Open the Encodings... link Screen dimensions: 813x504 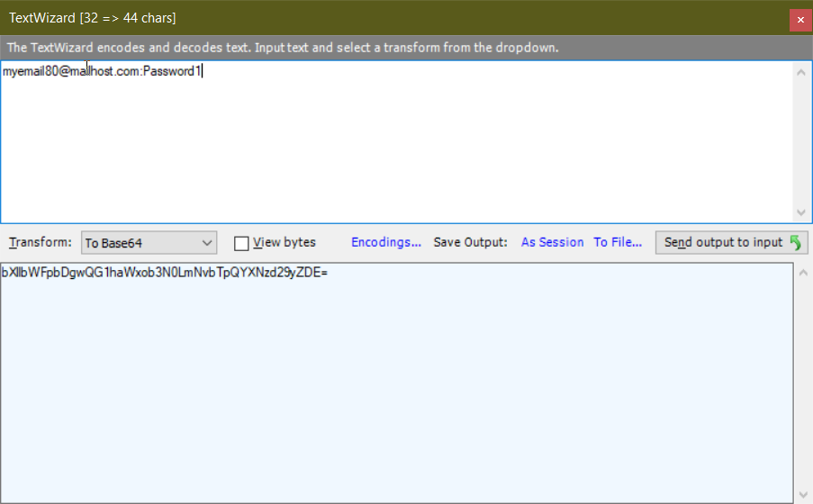[385, 242]
